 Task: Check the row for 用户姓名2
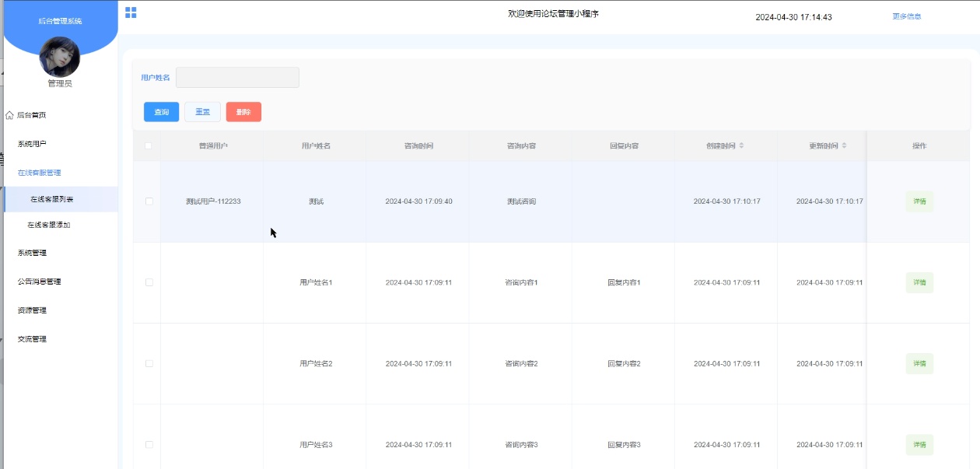tap(149, 363)
